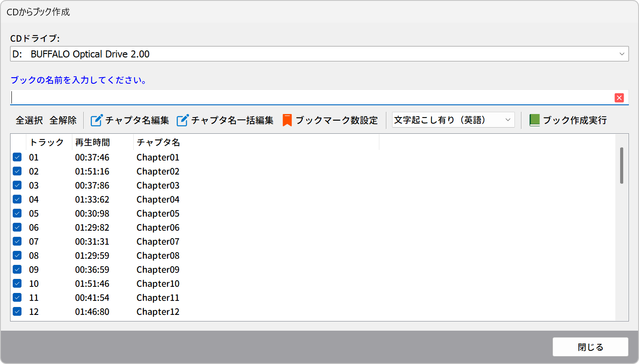Viewport: 639px width, 364px height.
Task: Click the 00:37:86 duration value
Action: [92, 185]
